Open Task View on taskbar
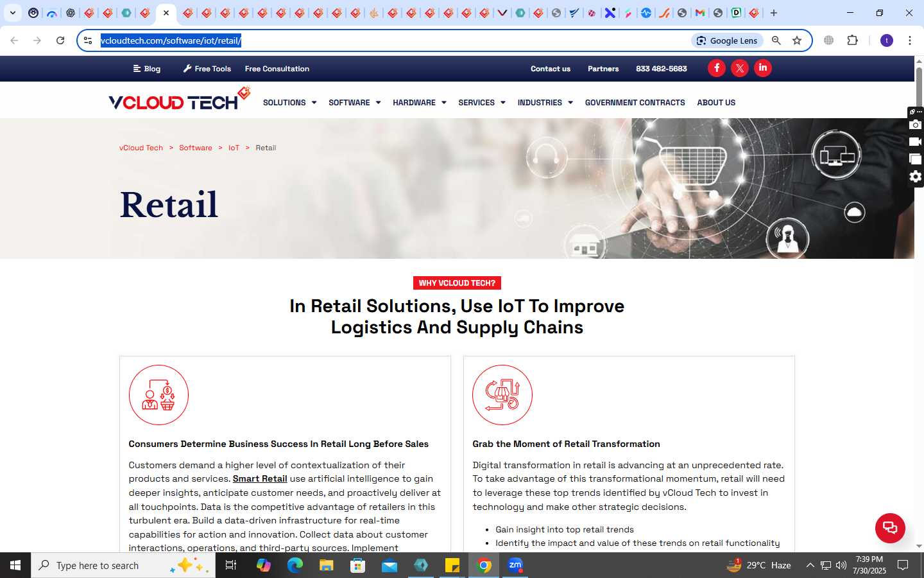924x578 pixels. point(231,565)
